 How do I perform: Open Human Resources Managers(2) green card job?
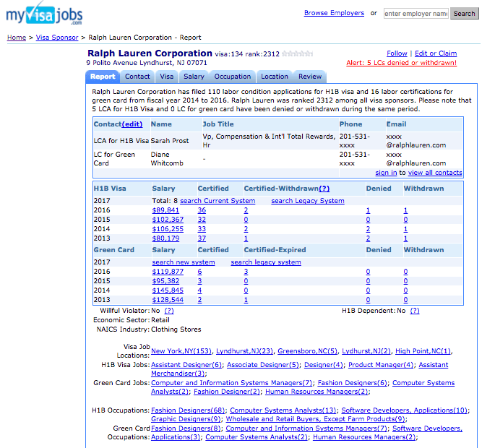[x=317, y=392]
